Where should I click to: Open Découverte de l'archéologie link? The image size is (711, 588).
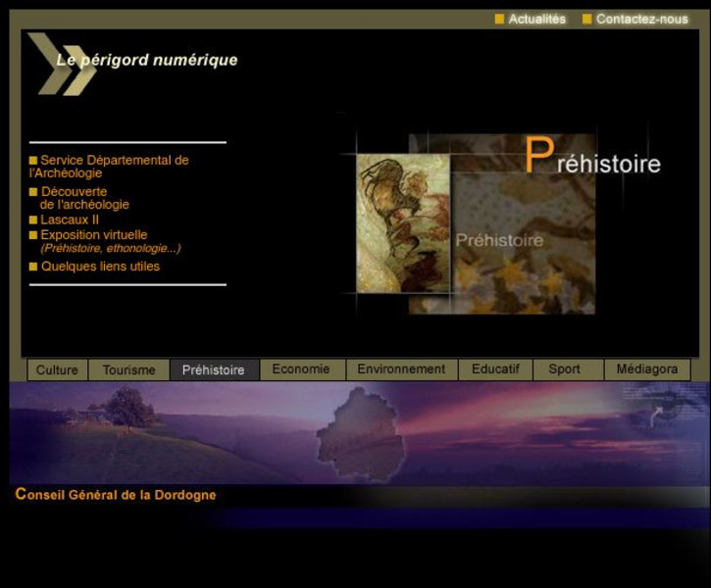tap(84, 198)
